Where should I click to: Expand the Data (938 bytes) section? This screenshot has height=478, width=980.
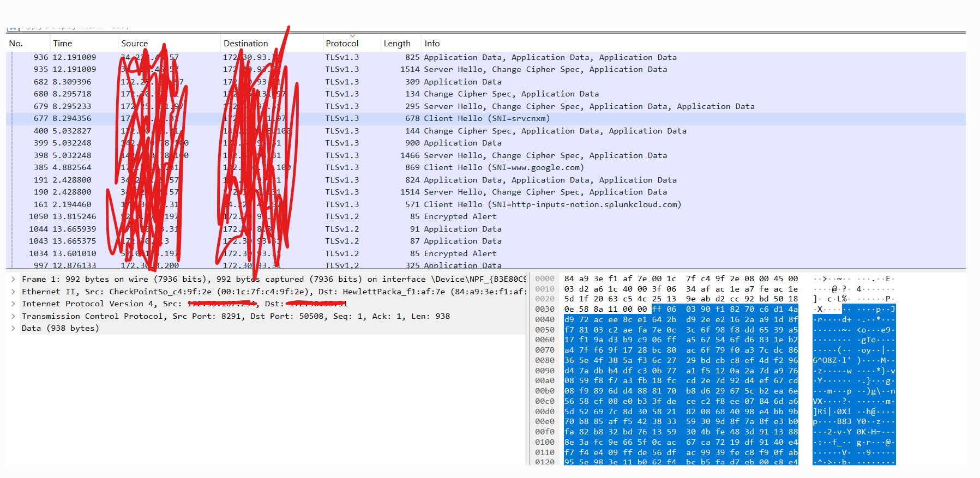(x=13, y=328)
